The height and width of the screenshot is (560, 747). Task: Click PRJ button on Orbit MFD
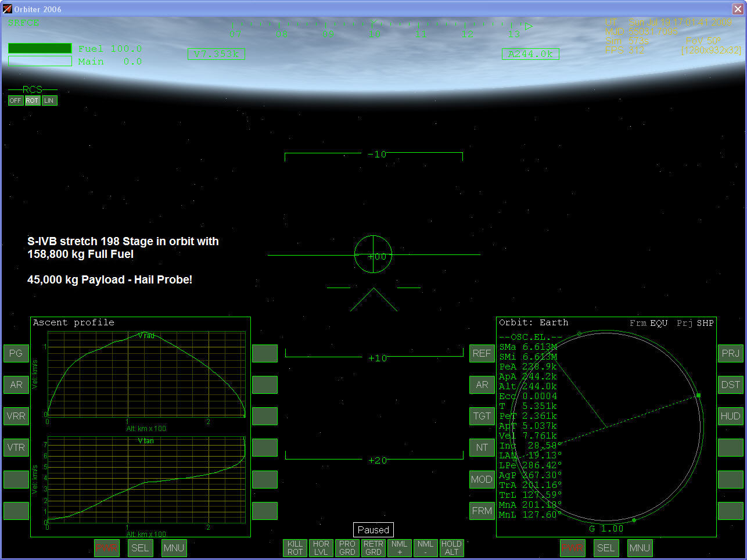click(731, 353)
